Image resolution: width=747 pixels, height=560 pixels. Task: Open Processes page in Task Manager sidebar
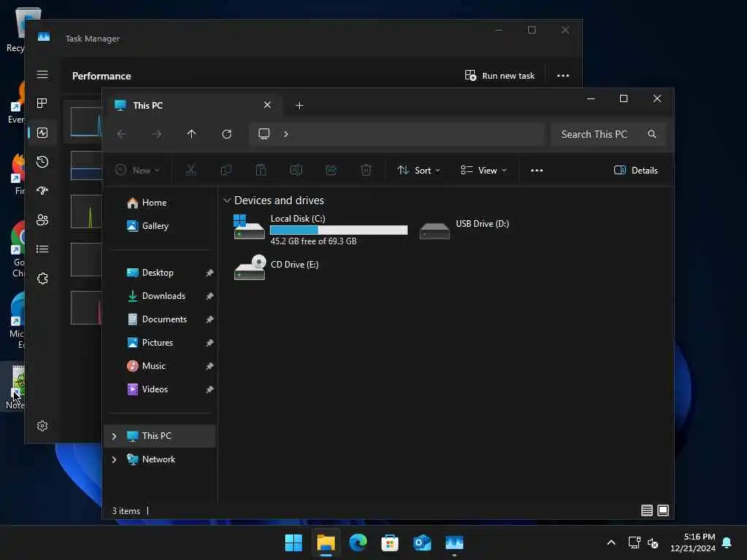coord(42,104)
